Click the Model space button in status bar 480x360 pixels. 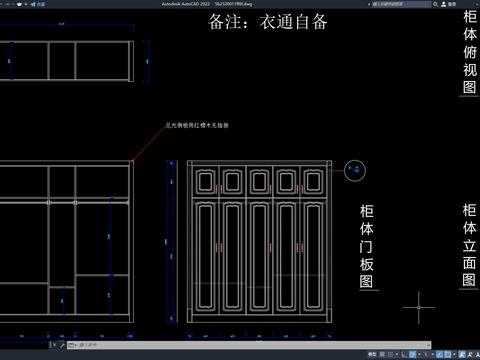(x=372, y=354)
